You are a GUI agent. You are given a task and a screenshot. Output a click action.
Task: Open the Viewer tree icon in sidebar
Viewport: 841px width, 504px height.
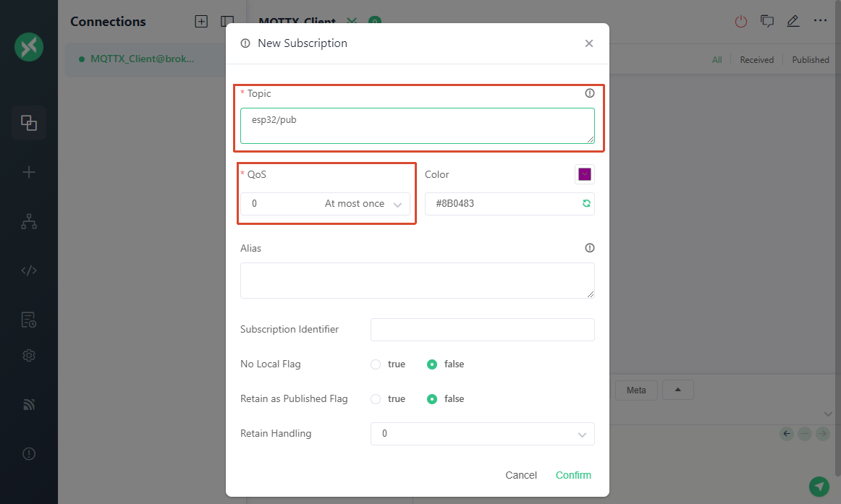(x=29, y=221)
